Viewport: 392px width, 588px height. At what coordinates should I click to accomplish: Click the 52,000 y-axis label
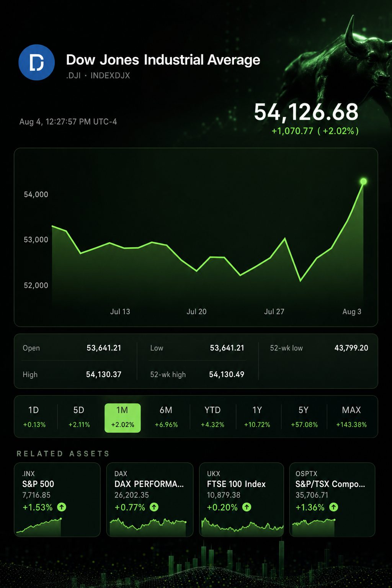coord(36,285)
